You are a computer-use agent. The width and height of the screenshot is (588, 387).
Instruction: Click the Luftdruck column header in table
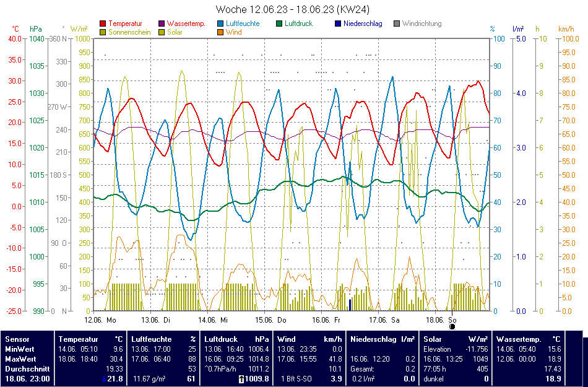coord(221,339)
